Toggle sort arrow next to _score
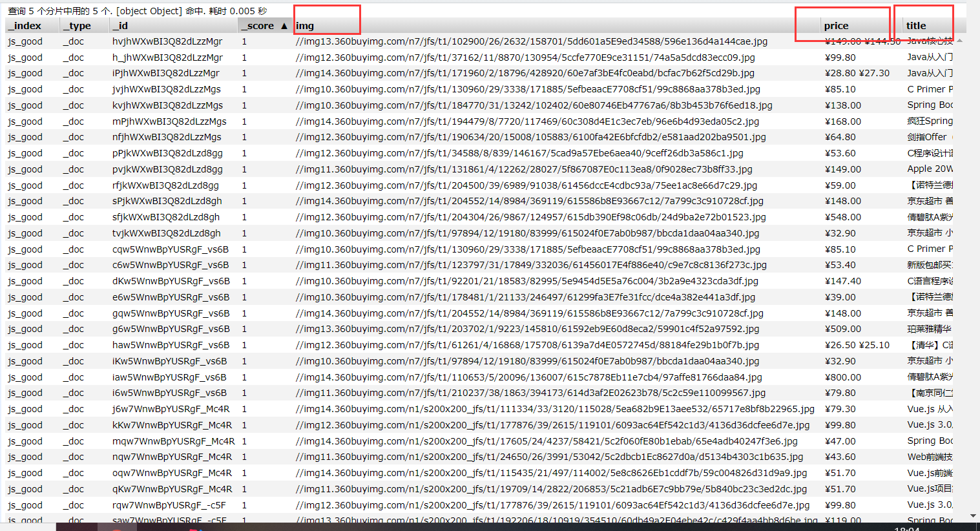The height and width of the screenshot is (531, 980). 284,26
